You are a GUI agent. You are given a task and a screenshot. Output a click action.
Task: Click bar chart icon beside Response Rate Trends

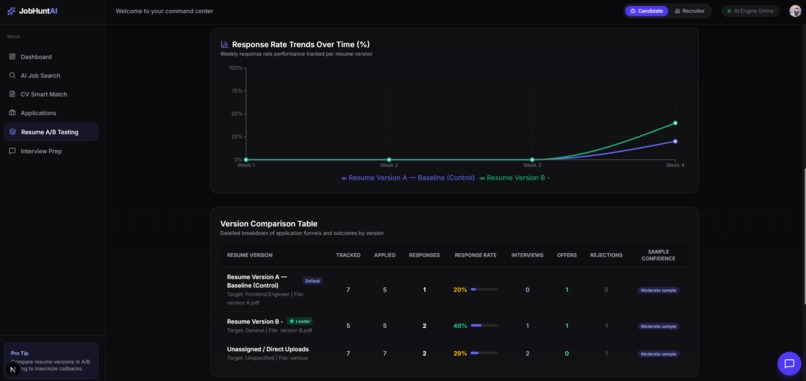(x=225, y=44)
